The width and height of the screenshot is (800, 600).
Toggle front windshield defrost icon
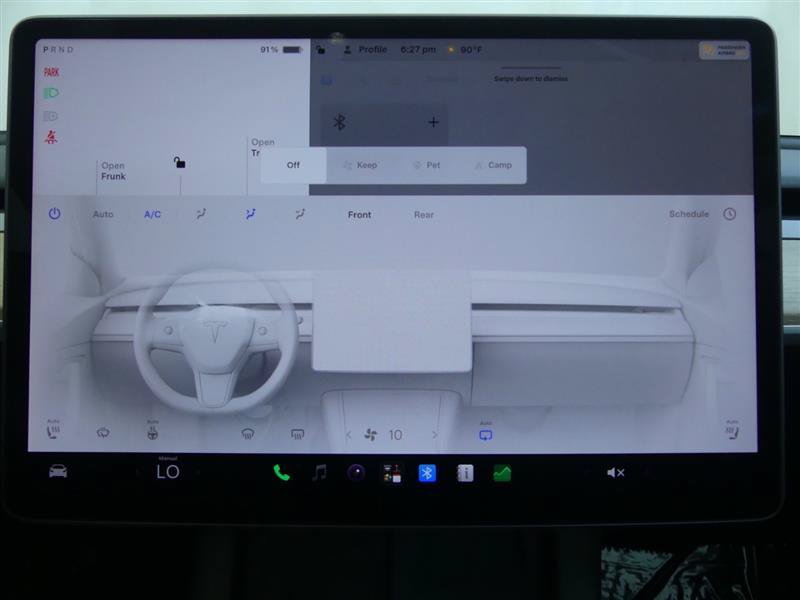248,434
